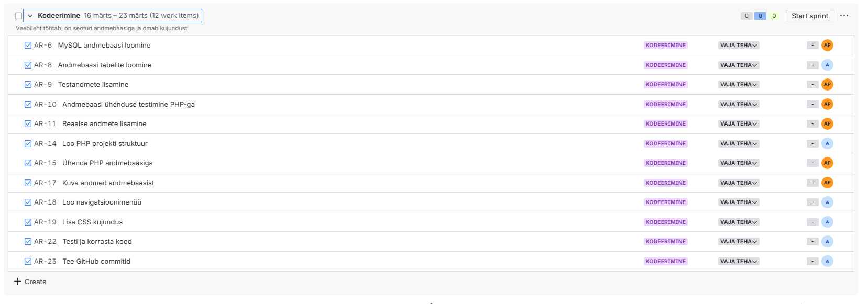
Task: Click the assignee avatar on AR-15 row
Action: tap(827, 163)
